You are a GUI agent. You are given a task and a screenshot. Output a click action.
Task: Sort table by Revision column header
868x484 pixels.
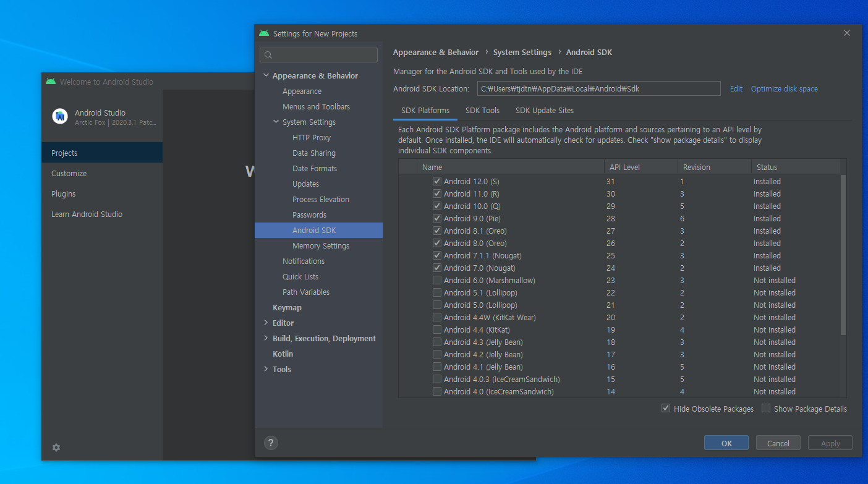tap(714, 167)
